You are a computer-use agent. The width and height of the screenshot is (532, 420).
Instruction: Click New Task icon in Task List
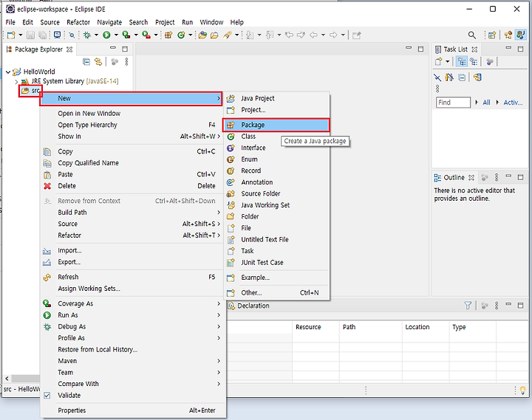click(439, 62)
